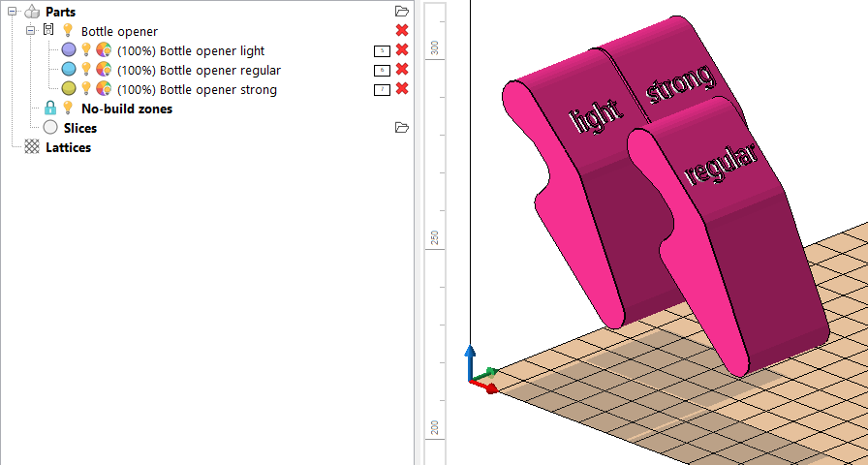The height and width of the screenshot is (465, 868).
Task: Click render mode icon of Bottle opener strong
Action: point(104,88)
